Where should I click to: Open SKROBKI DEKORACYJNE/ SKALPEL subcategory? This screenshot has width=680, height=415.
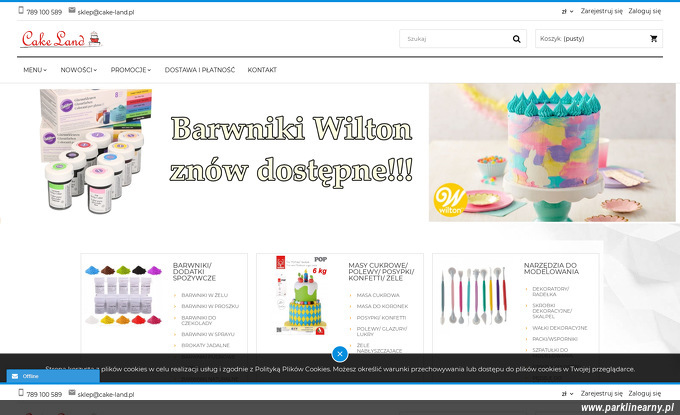pyautogui.click(x=552, y=311)
